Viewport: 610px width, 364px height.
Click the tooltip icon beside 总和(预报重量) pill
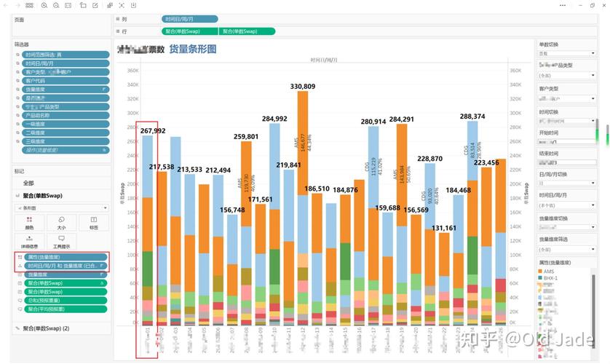click(x=20, y=300)
